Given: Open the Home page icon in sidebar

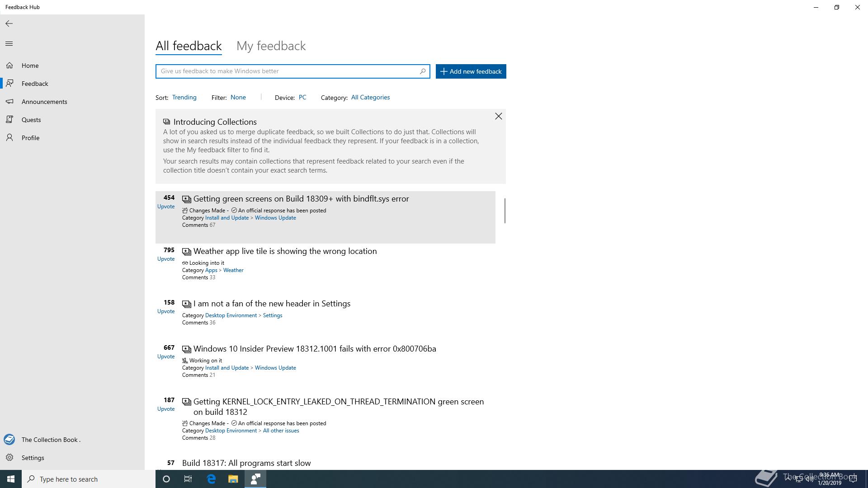Looking at the screenshot, I should (9, 66).
